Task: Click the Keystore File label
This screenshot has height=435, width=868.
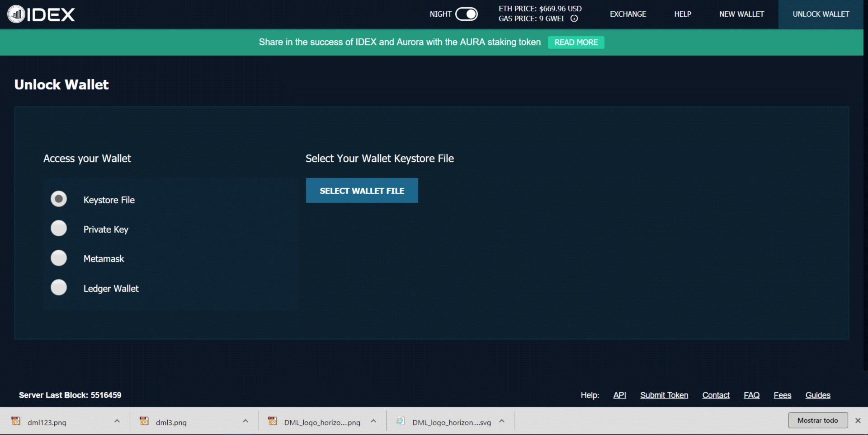Action: pyautogui.click(x=109, y=200)
